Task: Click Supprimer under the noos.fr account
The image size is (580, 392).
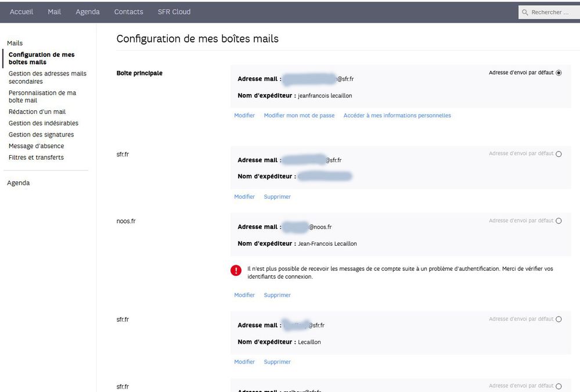Action: tap(277, 295)
